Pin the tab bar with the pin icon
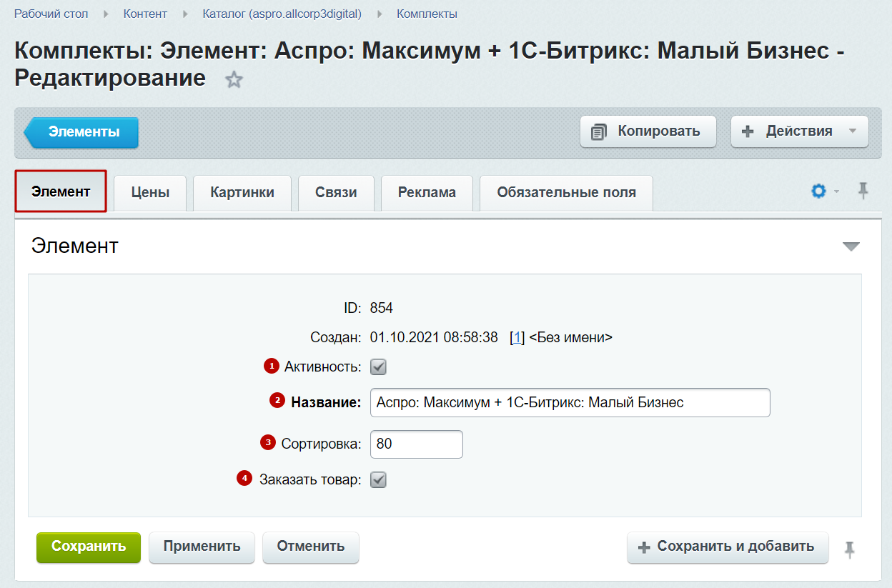Viewport: 892px width, 588px height. (863, 191)
